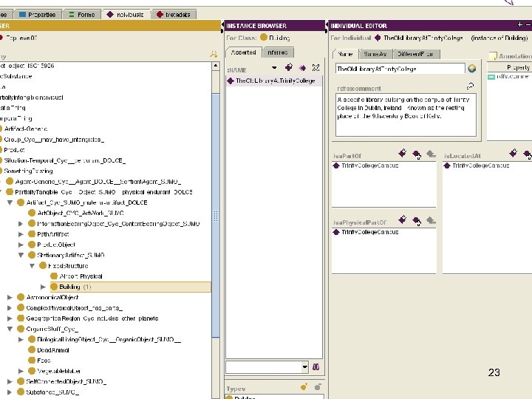532x399 pixels.
Task: Add existing resource to isLocatedAt
Action: tap(528, 154)
